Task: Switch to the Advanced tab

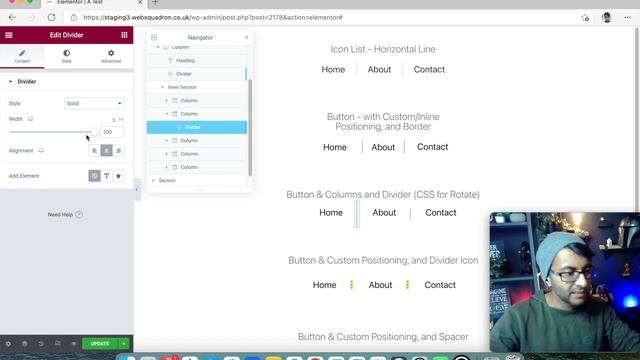Action: click(111, 56)
